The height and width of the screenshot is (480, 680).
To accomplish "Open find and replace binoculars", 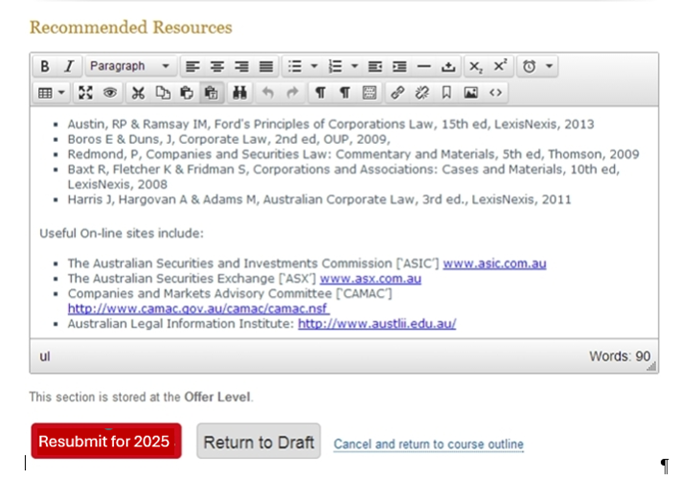I will point(239,92).
